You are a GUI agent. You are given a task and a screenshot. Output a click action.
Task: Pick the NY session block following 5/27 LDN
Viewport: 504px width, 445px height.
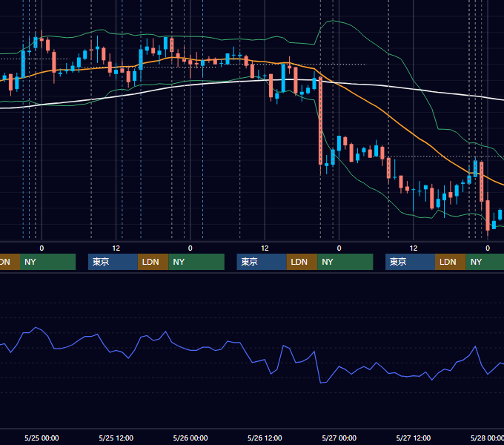point(485,262)
